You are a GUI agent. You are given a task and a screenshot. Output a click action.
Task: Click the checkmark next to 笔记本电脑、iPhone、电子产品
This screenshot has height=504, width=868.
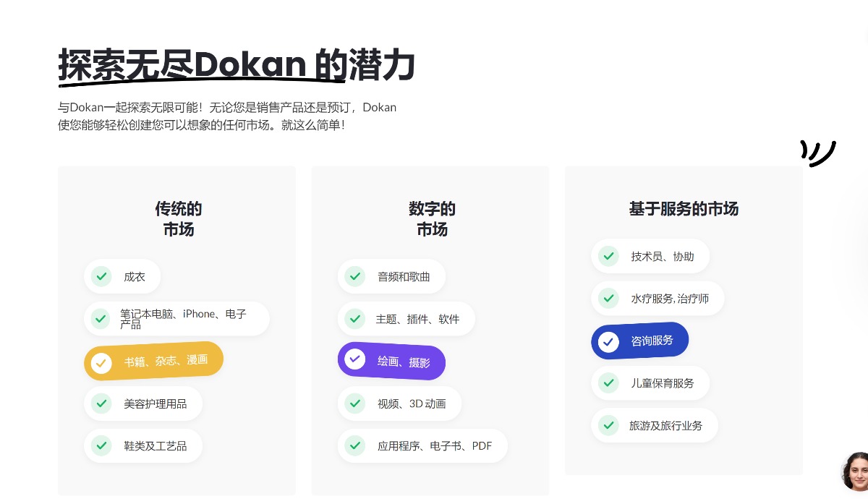pyautogui.click(x=101, y=318)
